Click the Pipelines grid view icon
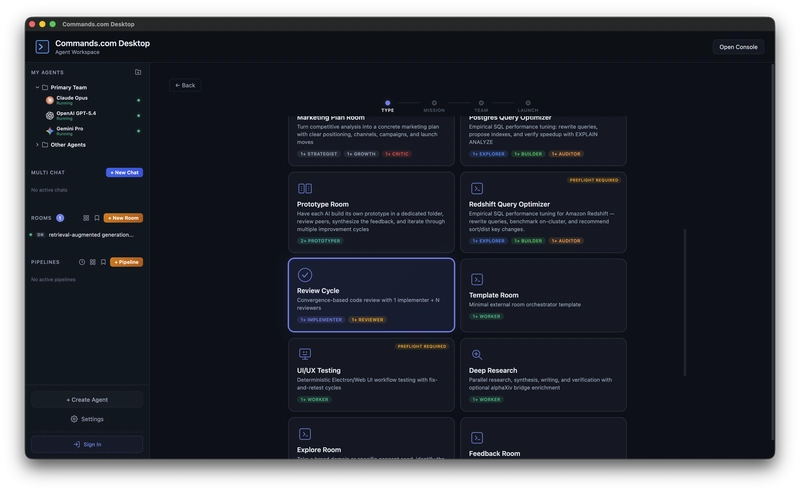Image resolution: width=800 pixels, height=492 pixels. tap(93, 262)
